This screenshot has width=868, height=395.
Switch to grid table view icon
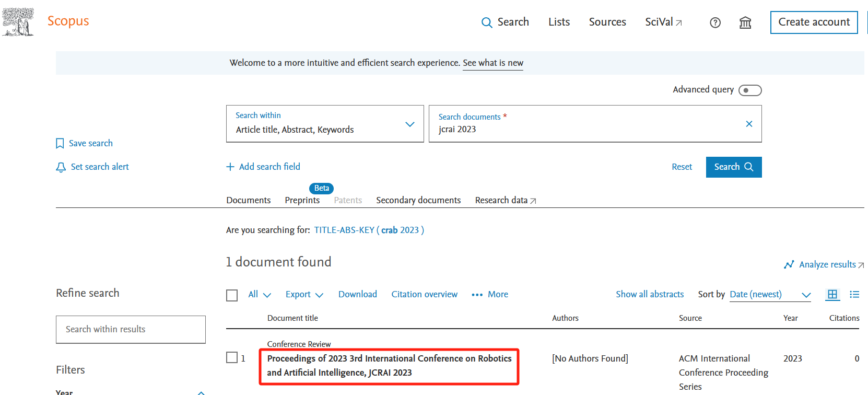(832, 295)
